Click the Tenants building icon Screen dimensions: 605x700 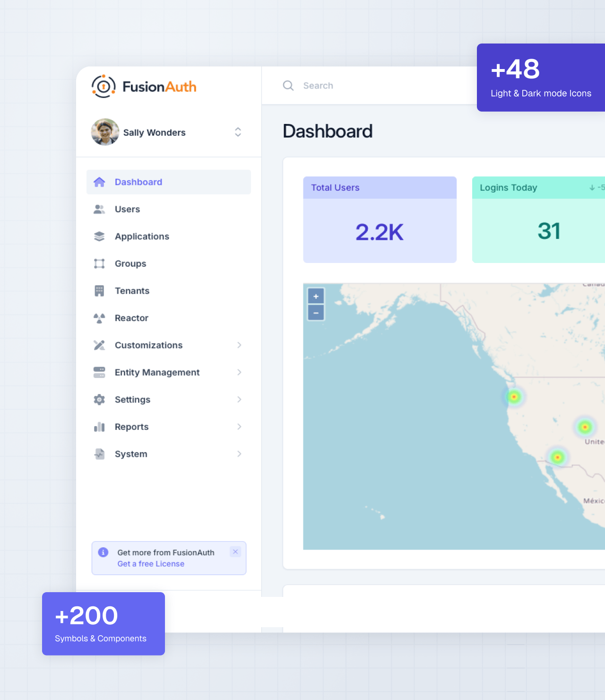99,291
